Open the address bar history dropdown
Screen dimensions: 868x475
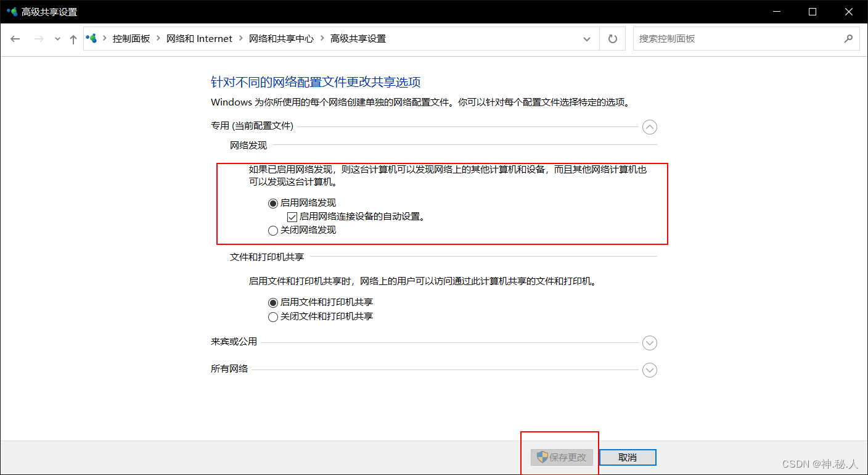click(x=587, y=39)
